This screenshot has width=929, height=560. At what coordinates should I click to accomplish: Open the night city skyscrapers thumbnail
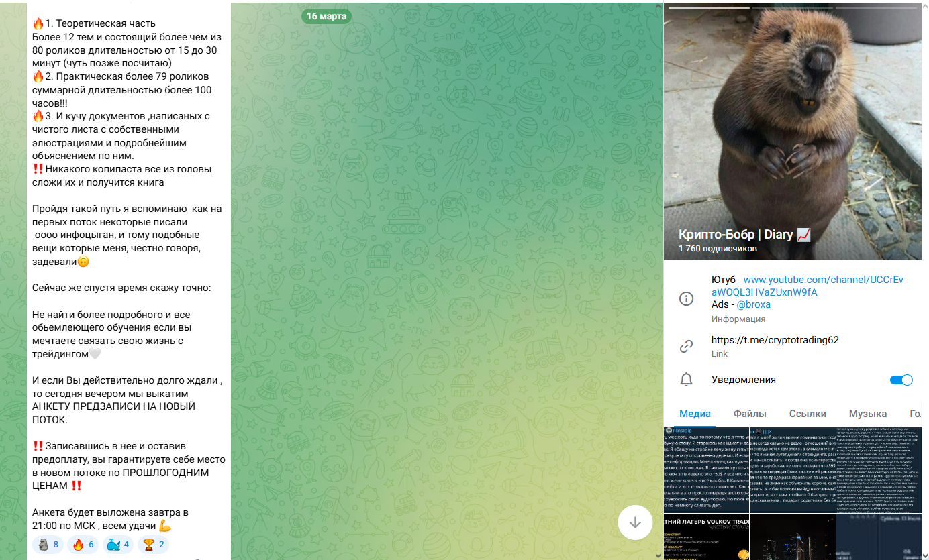(x=793, y=537)
